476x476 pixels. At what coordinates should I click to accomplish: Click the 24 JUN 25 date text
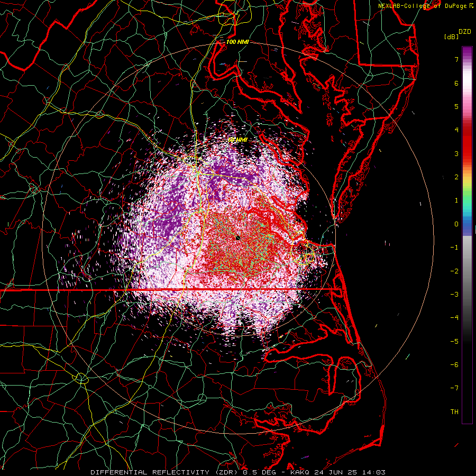335,472
